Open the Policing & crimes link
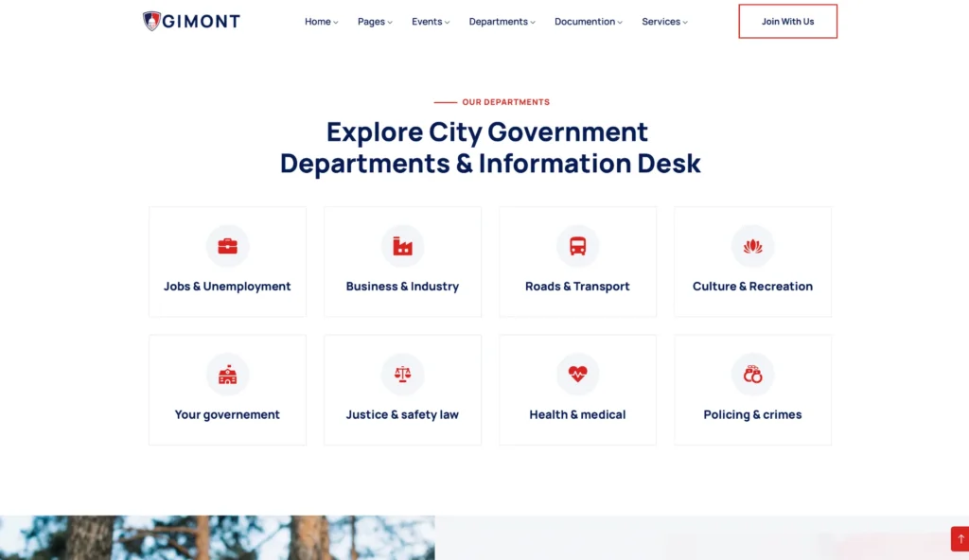Screen dimensions: 969x560 coord(752,414)
